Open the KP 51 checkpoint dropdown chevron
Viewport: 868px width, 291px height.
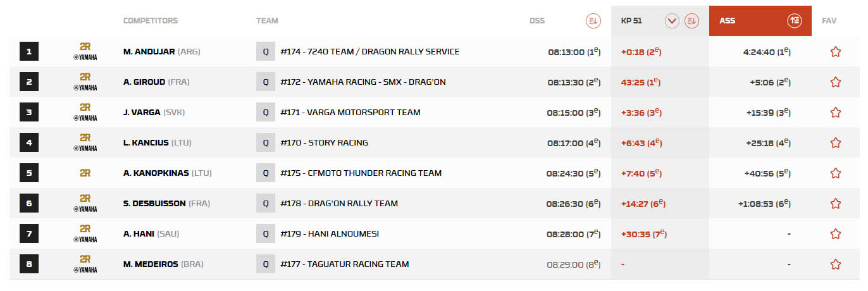(x=672, y=21)
